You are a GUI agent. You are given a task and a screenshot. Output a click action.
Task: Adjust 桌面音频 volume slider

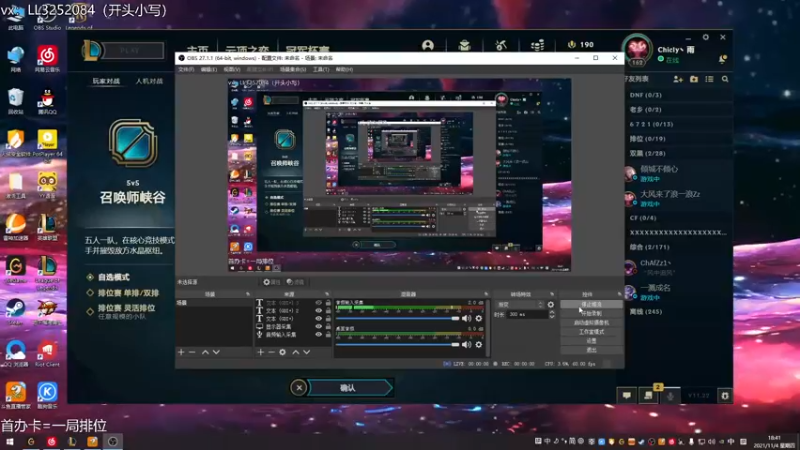coord(397,344)
